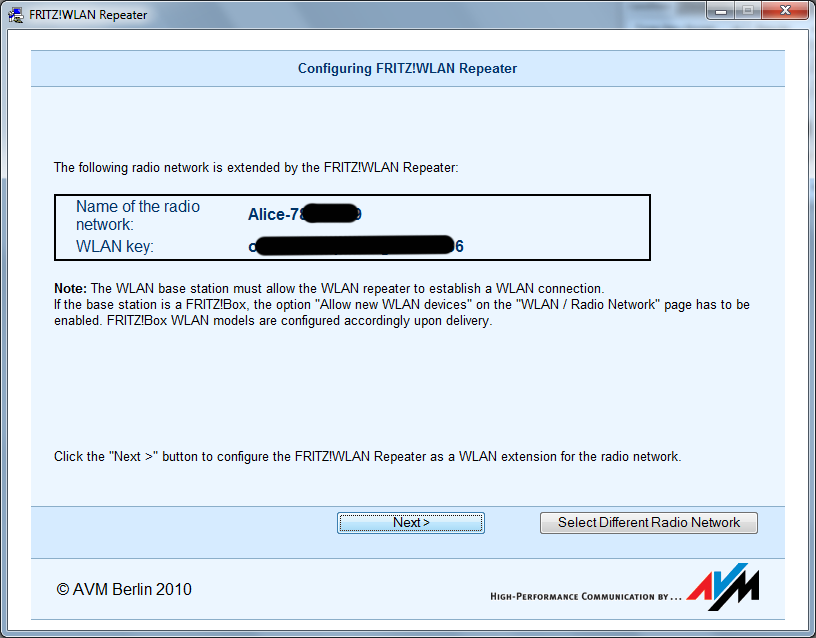This screenshot has height=638, width=816.
Task: Click the FRITZ!WLAN Repeater window title text
Action: point(88,14)
